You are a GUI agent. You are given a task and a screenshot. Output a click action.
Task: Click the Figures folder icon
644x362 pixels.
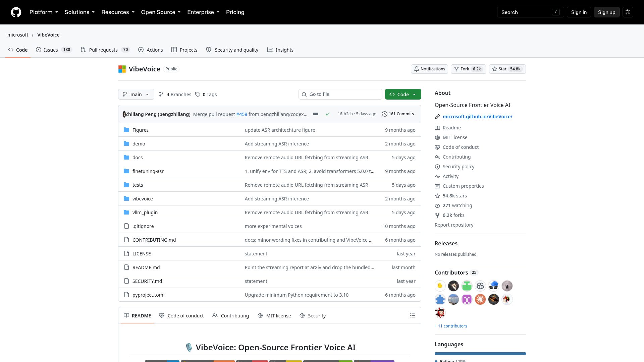(126, 130)
